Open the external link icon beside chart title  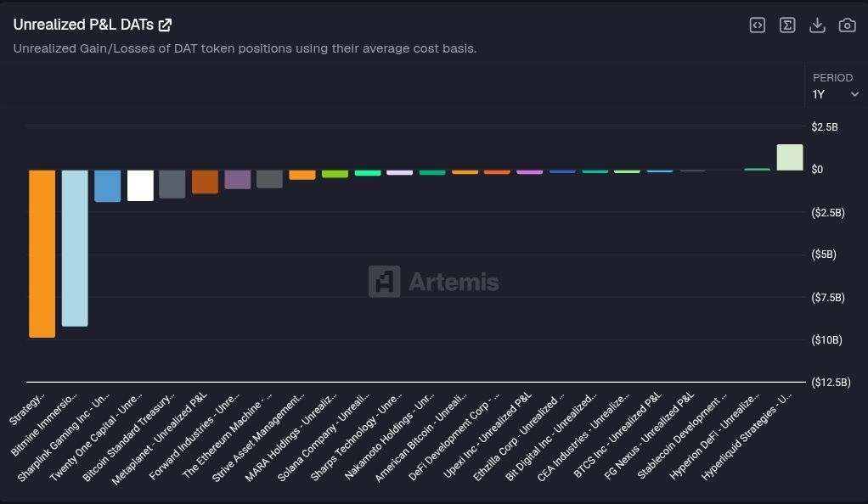pyautogui.click(x=165, y=25)
